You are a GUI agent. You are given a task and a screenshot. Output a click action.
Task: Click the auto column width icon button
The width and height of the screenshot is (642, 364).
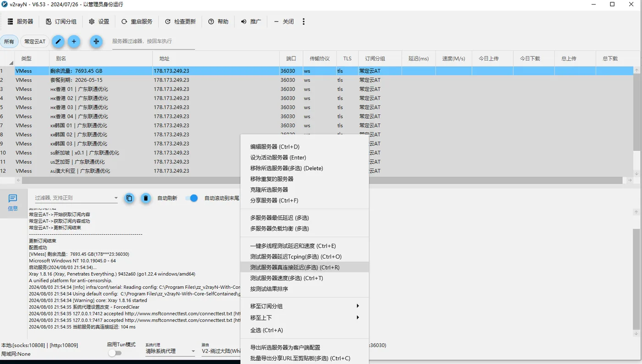pyautogui.click(x=96, y=41)
